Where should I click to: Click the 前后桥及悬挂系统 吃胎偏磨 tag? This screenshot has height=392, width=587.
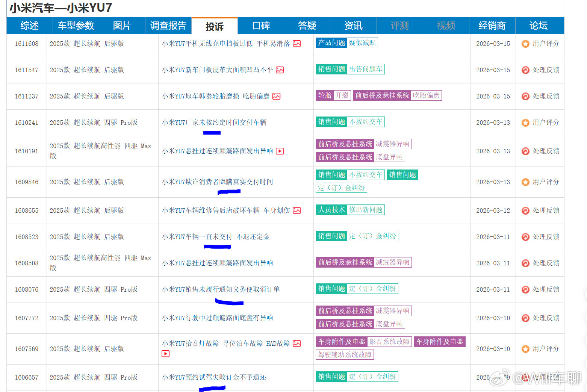coord(398,95)
